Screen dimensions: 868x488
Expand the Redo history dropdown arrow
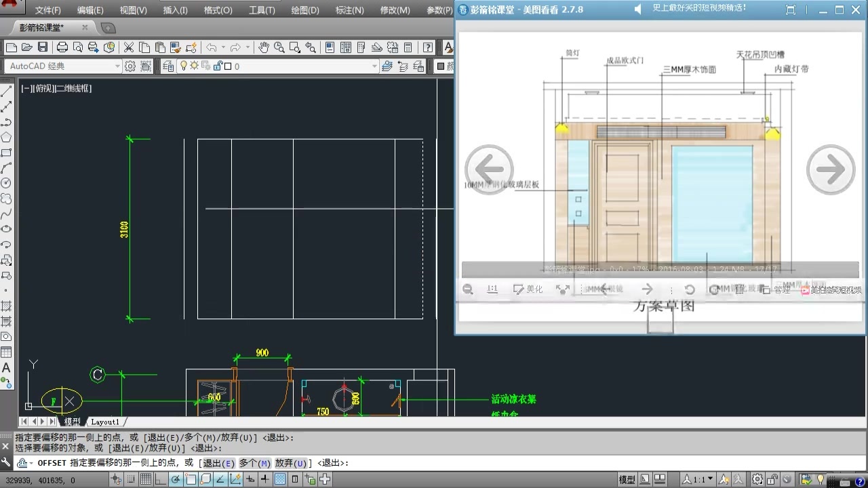click(248, 47)
